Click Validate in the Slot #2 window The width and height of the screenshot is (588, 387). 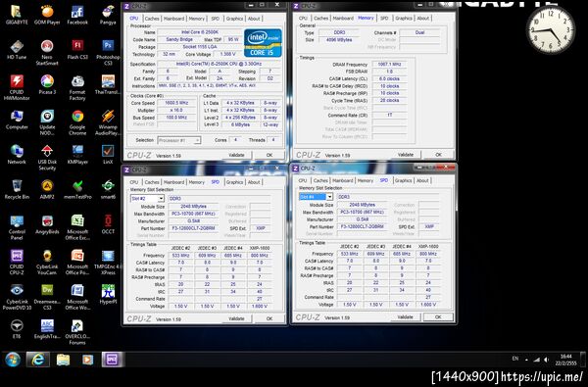[236, 318]
